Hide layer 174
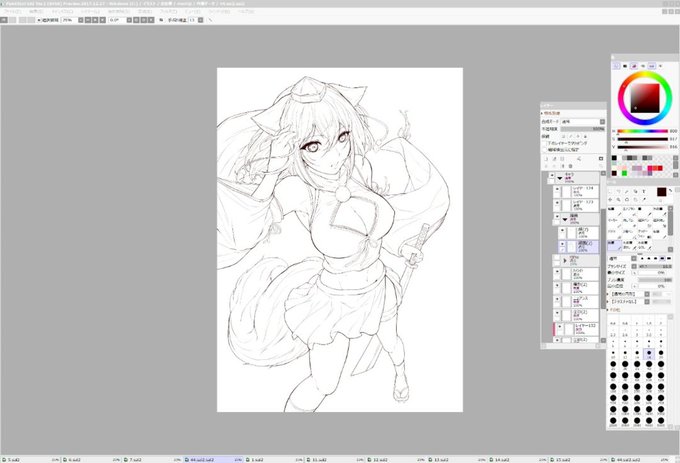Image resolution: width=680 pixels, height=463 pixels. click(x=557, y=189)
